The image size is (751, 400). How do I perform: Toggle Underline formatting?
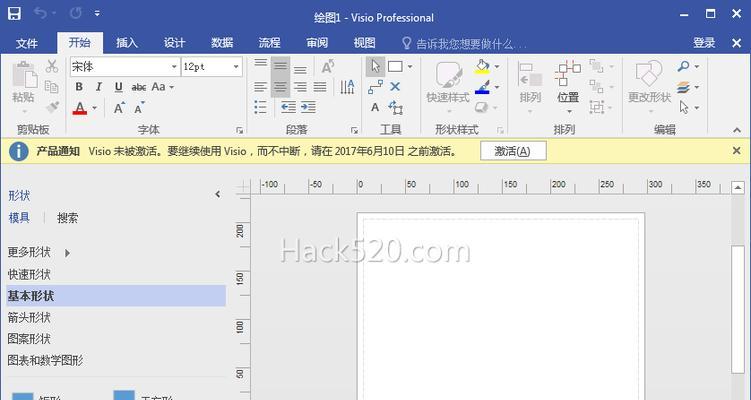coord(119,87)
